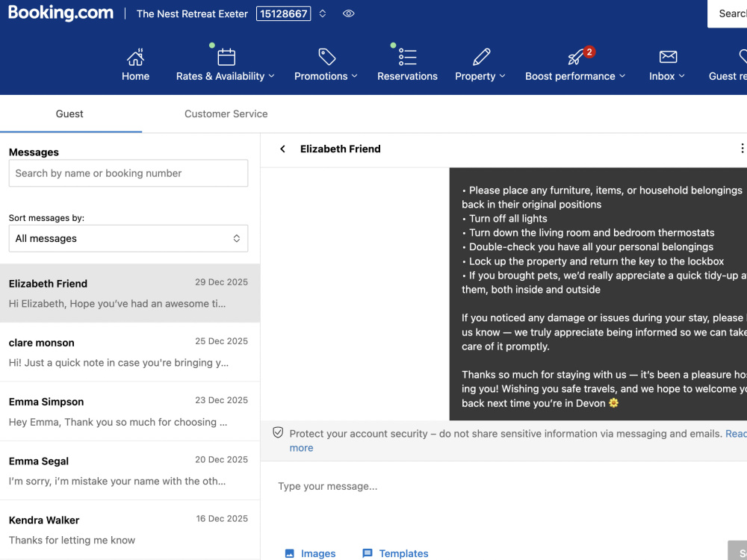
Task: Click the Templates chat icon
Action: 368,553
